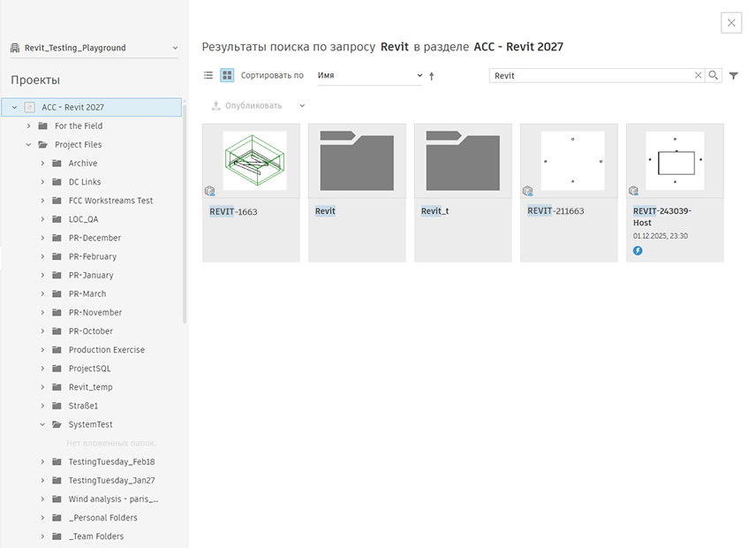Image resolution: width=756 pixels, height=548 pixels.
Task: Click the Straße1 folder icon
Action: click(57, 406)
